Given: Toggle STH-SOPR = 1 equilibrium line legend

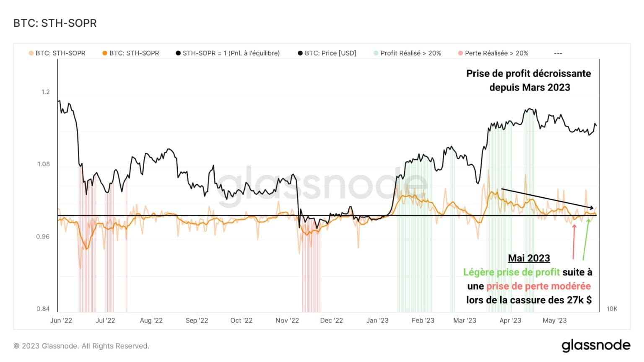Looking at the screenshot, I should [x=228, y=53].
